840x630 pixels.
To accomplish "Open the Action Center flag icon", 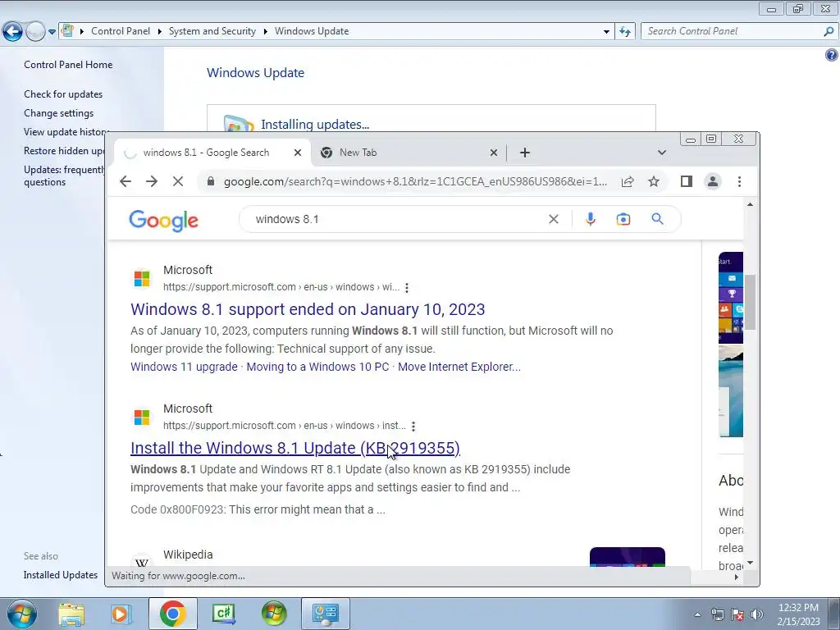I will 737,614.
